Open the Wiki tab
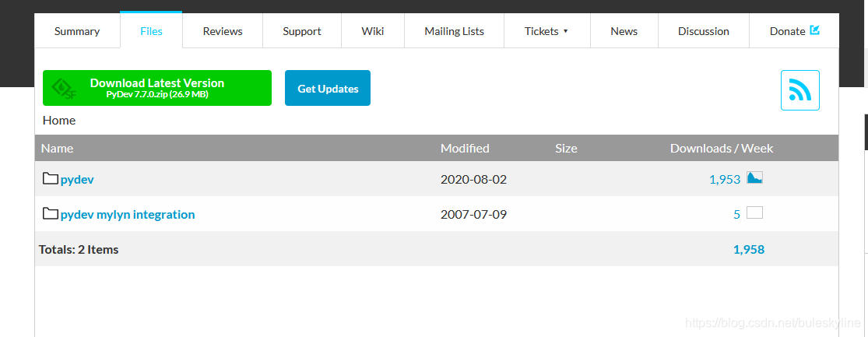 [x=373, y=31]
